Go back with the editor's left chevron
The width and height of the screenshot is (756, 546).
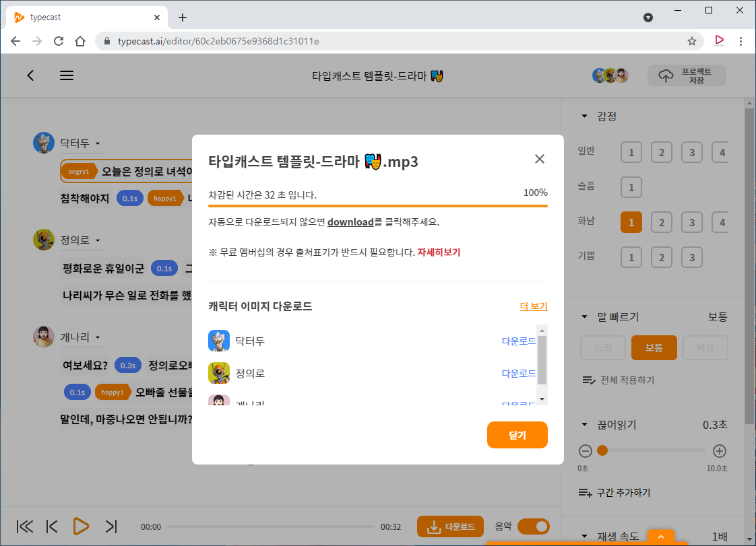[x=30, y=75]
